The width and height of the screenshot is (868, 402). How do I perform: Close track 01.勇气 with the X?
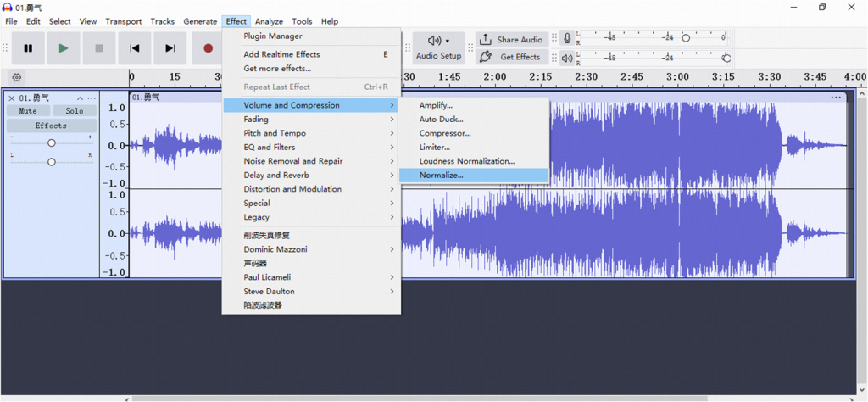pyautogui.click(x=12, y=98)
